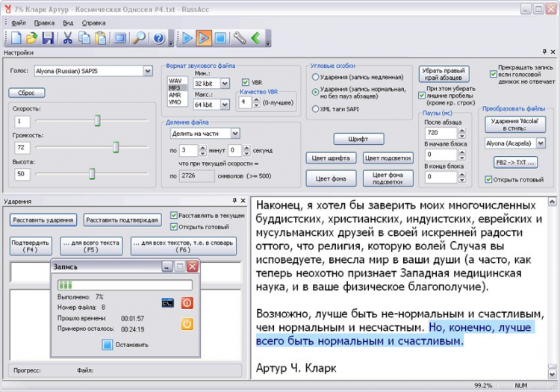Increase the 'В начале блока' pause spinner
Viewport: 560px width, 392px height.
click(461, 152)
